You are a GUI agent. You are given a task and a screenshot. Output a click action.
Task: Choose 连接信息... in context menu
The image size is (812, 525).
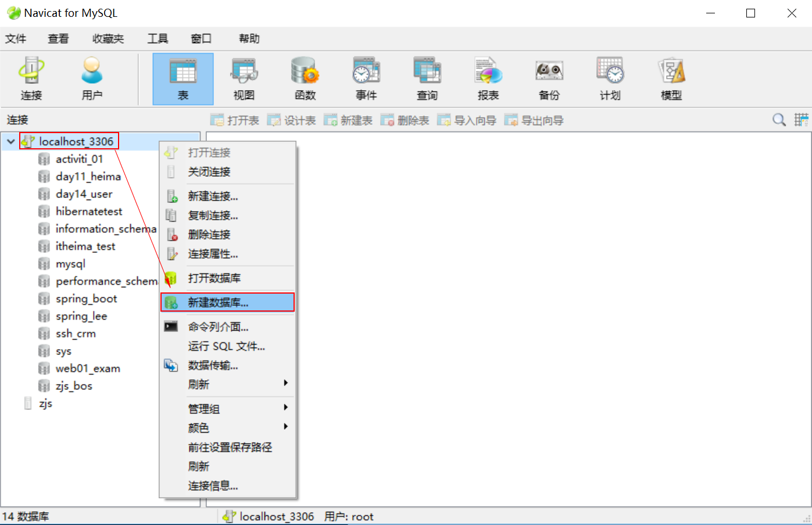(228, 485)
